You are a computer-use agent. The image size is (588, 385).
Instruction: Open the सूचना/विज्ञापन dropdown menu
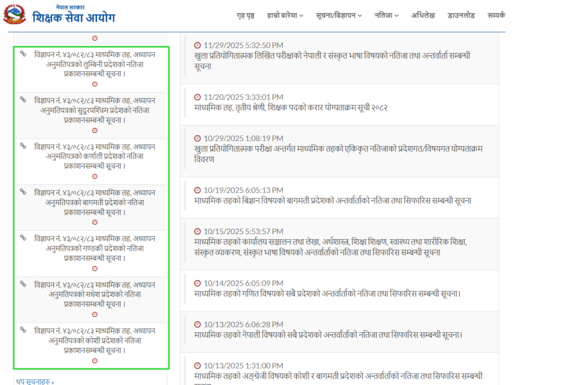tap(338, 15)
